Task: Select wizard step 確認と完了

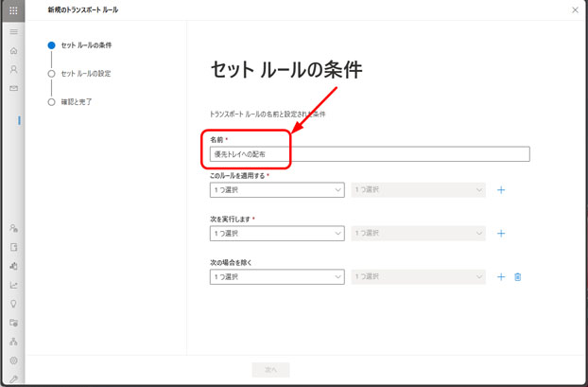Action: pyautogui.click(x=70, y=102)
